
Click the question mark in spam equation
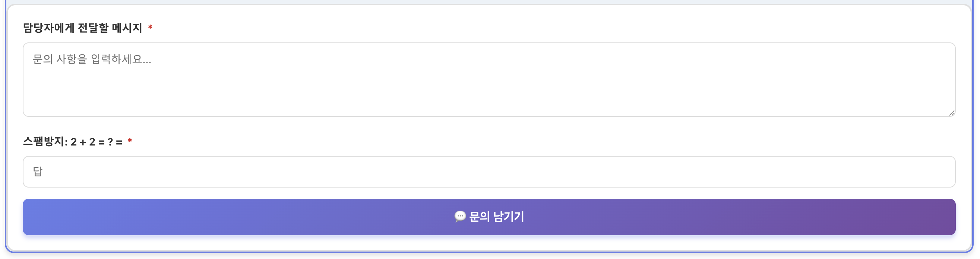[110, 142]
